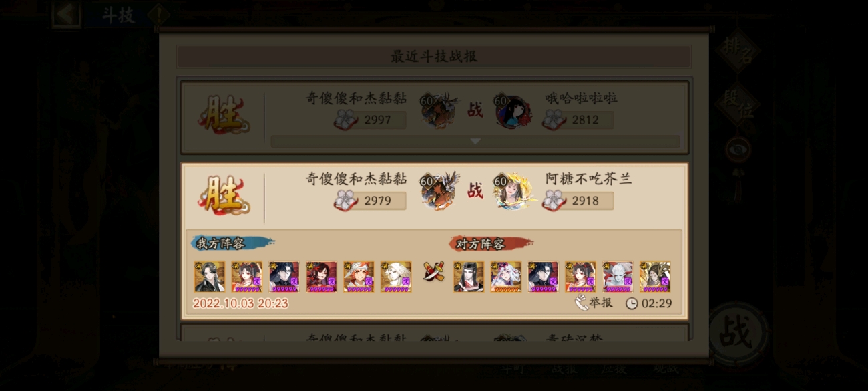Click the 2979 score badge
Screen dimensions: 868x391
[371, 201]
